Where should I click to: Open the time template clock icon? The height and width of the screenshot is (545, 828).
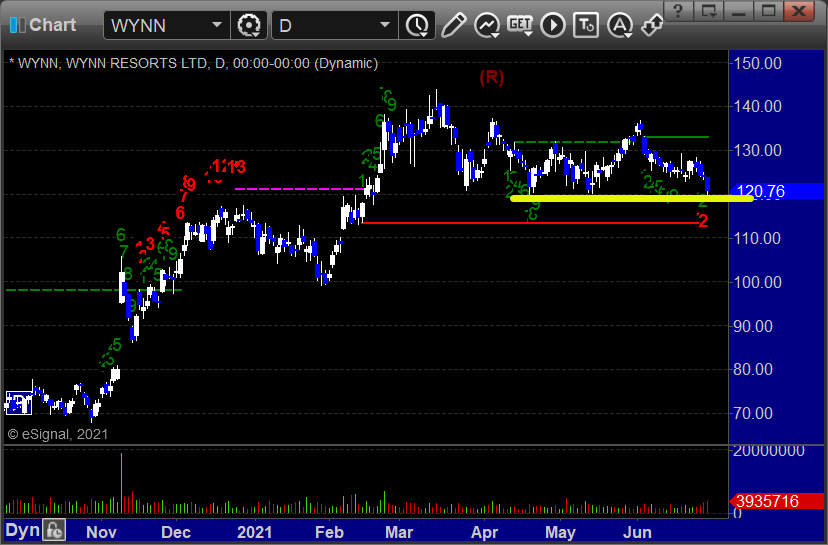tap(417, 25)
